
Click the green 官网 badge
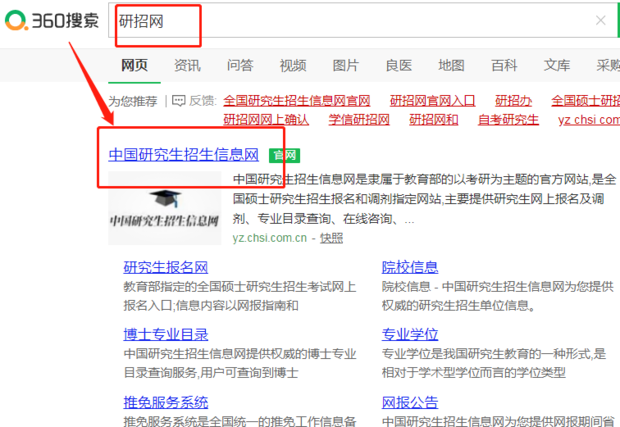[284, 155]
